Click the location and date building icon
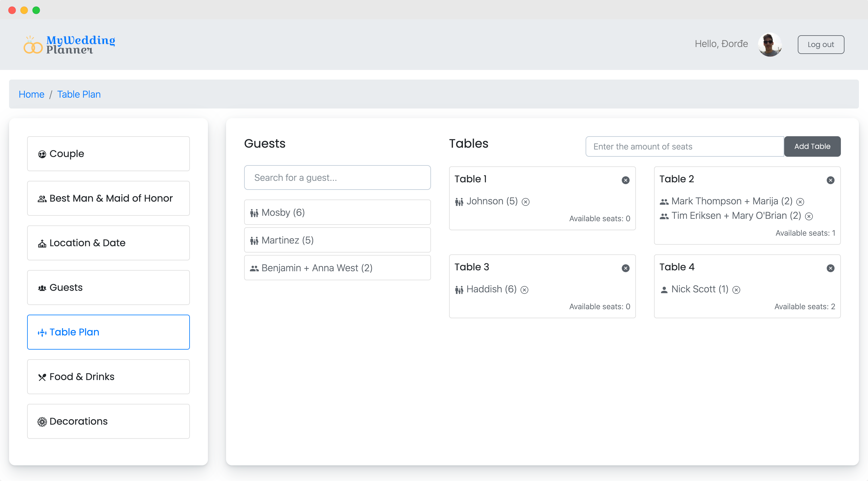 (x=42, y=243)
